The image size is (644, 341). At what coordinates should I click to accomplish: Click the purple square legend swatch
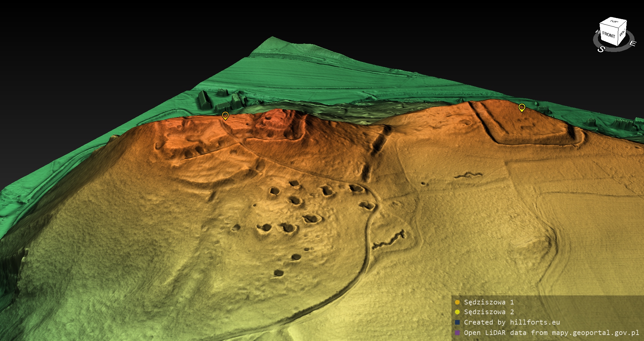coord(457,333)
